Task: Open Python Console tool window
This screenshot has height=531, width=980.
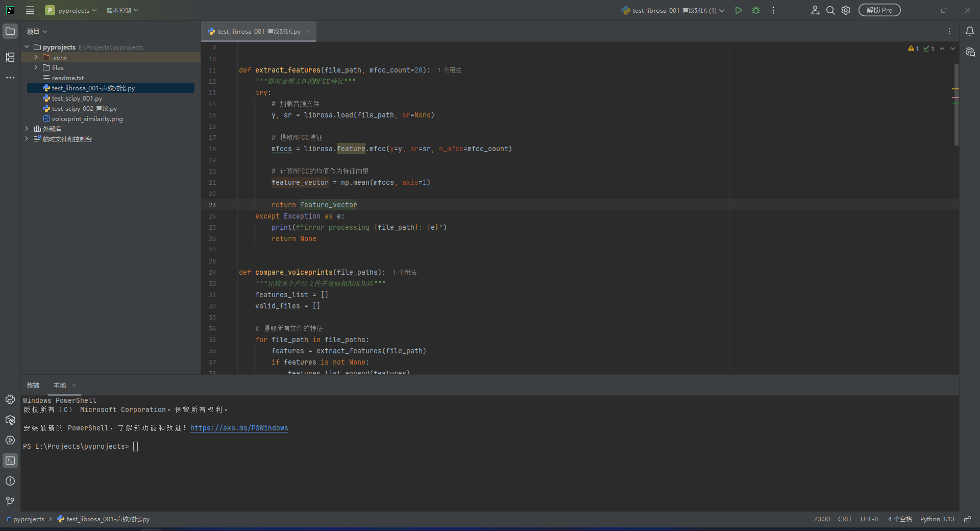Action: [10, 399]
